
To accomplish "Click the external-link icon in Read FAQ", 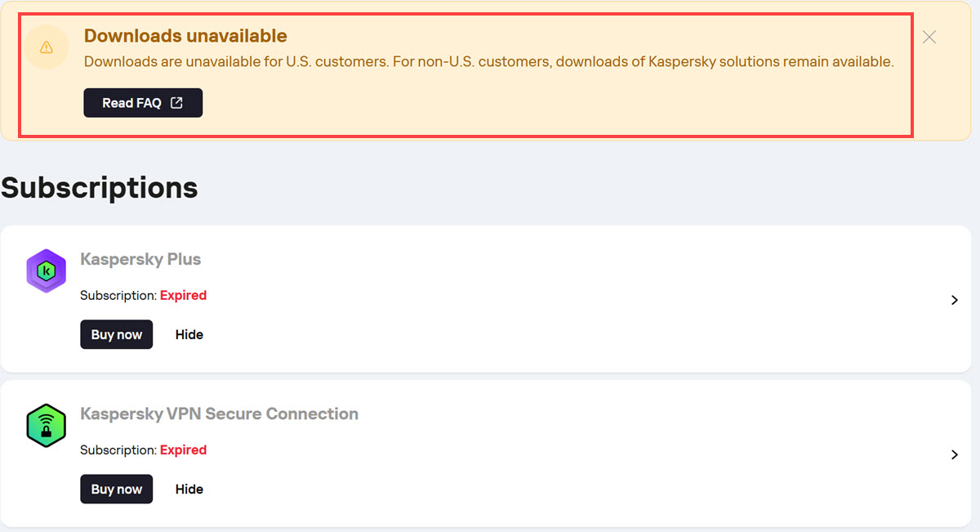I will pyautogui.click(x=176, y=103).
